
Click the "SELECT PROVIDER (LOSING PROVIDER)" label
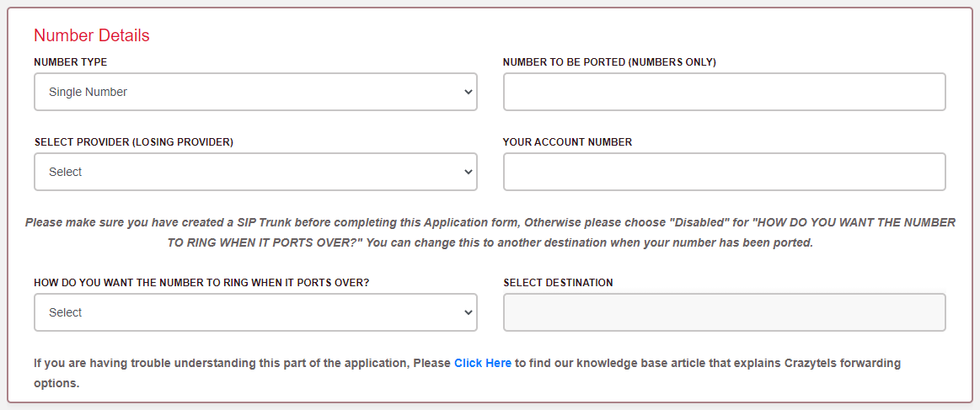point(134,142)
